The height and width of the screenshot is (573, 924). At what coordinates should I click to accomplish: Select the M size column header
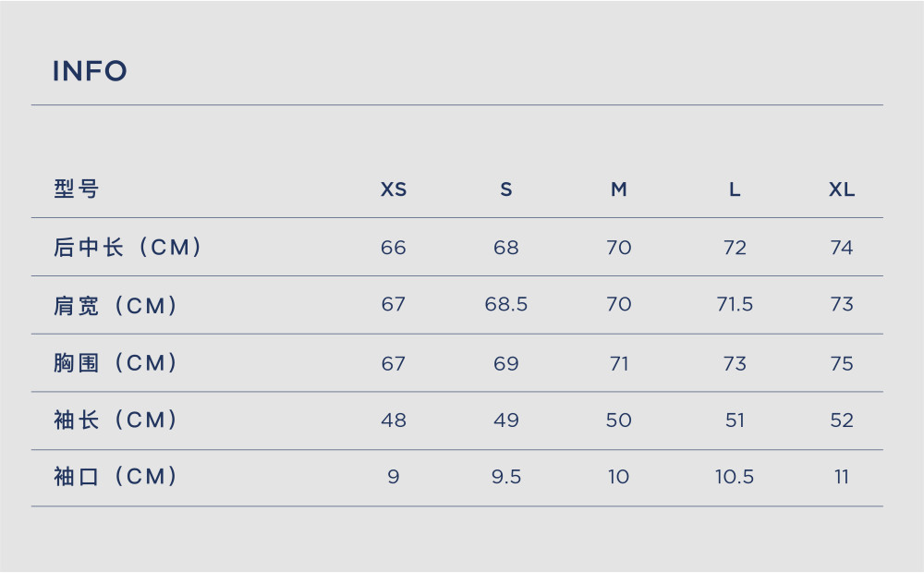coord(619,189)
